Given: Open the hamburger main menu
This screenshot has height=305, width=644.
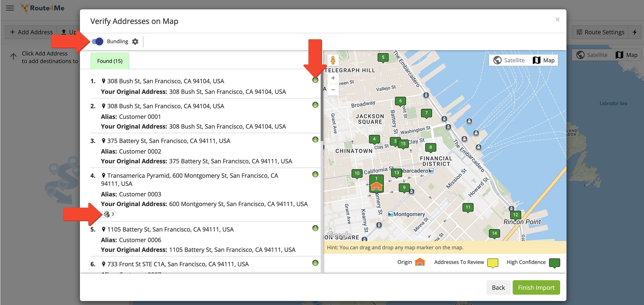Looking at the screenshot, I should coord(10,8).
